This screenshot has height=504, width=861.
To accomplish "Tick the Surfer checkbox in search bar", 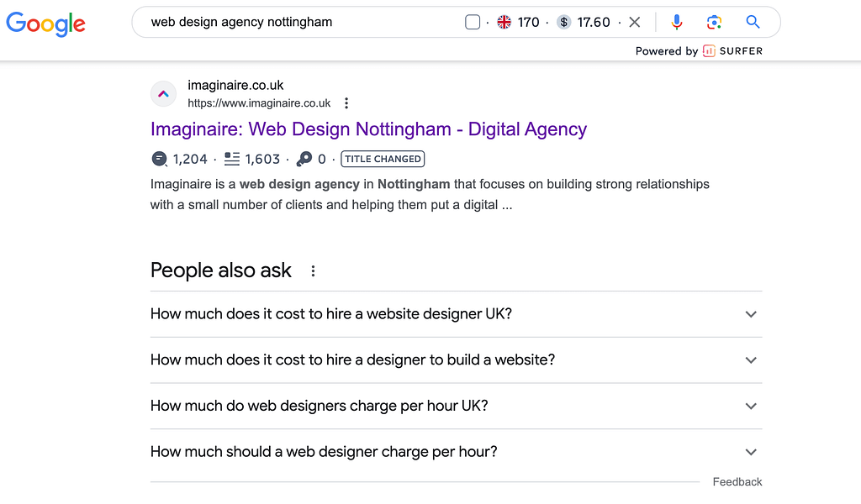I will click(x=473, y=22).
